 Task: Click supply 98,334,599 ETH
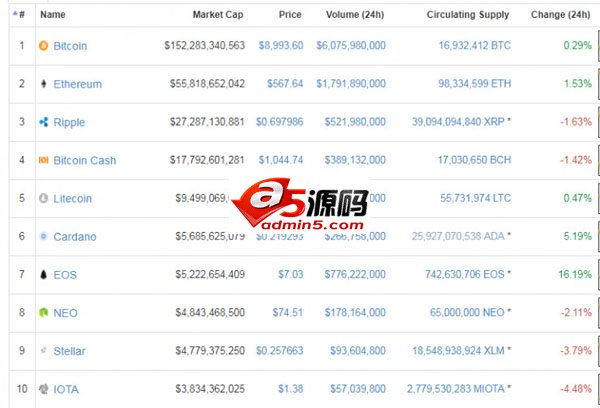474,83
